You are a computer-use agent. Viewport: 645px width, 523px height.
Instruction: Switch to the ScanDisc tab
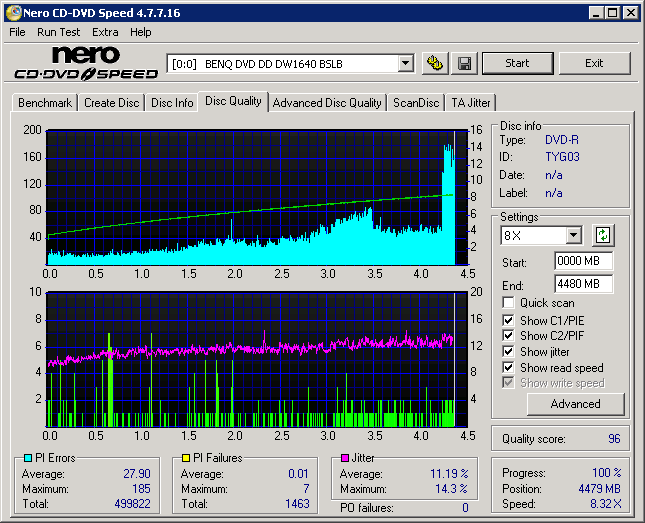point(416,102)
